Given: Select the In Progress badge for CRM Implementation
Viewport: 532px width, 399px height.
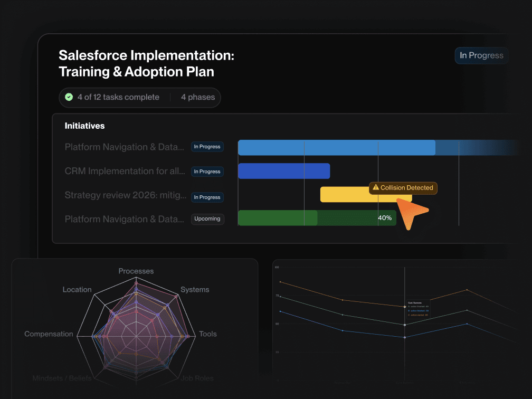Looking at the screenshot, I should point(207,172).
